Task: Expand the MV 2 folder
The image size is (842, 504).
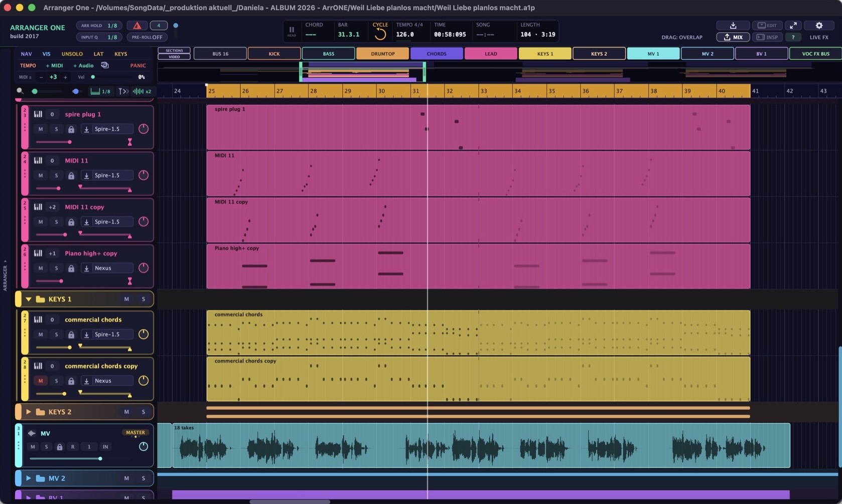Action: click(29, 478)
